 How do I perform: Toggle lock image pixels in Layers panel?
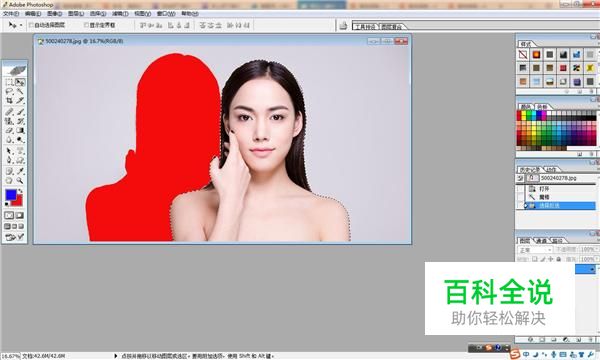tap(543, 259)
